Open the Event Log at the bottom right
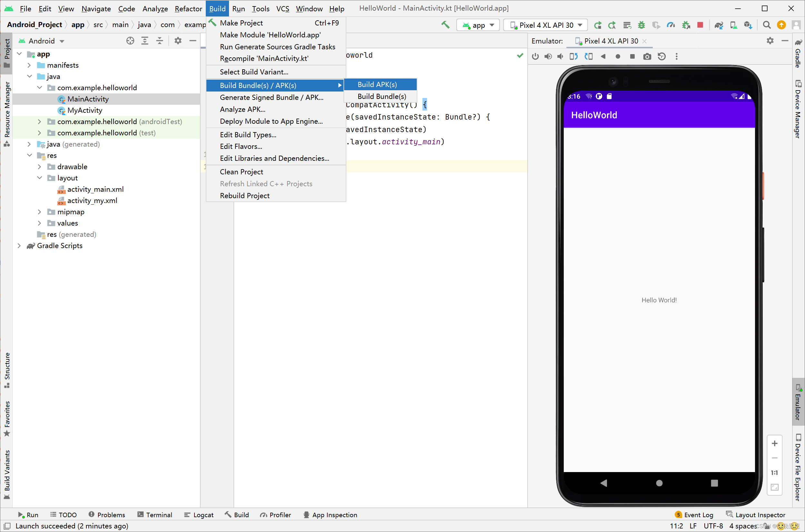 tap(694, 515)
